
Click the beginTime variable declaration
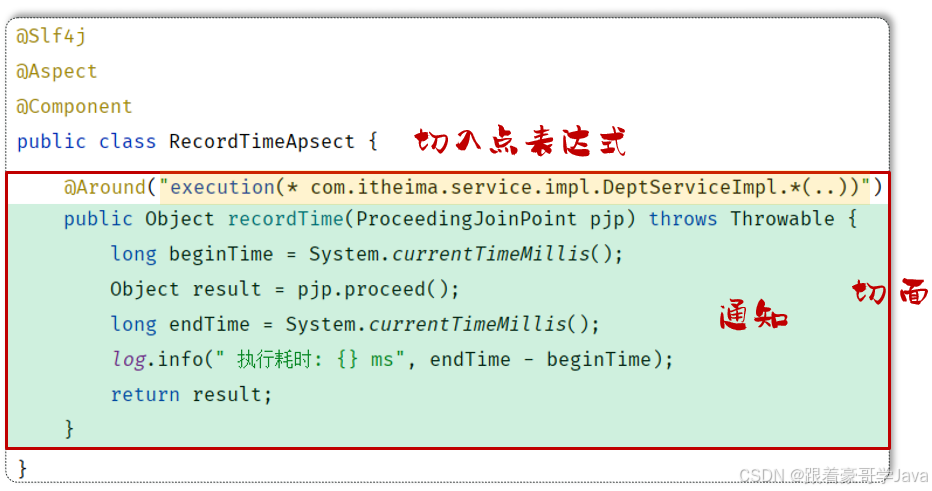tap(221, 254)
